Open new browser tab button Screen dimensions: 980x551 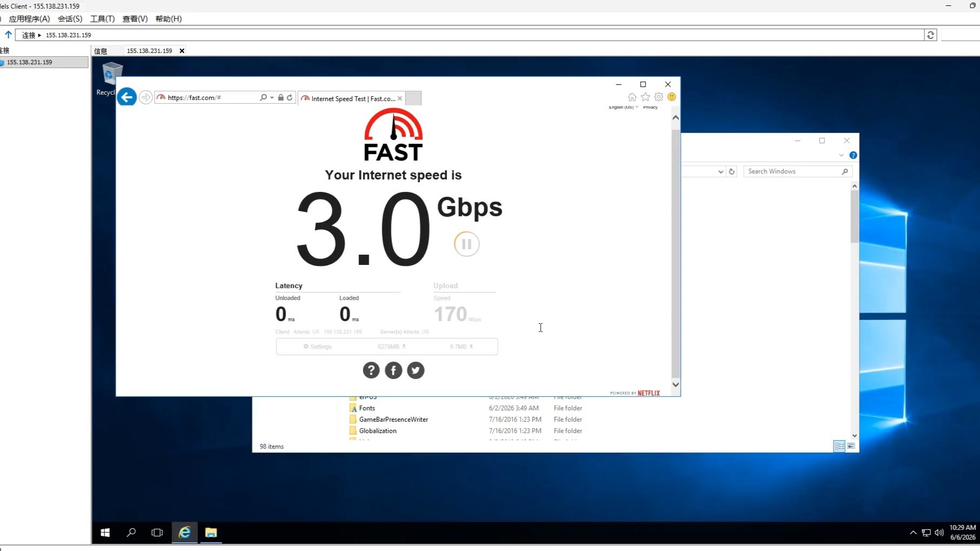pos(413,98)
